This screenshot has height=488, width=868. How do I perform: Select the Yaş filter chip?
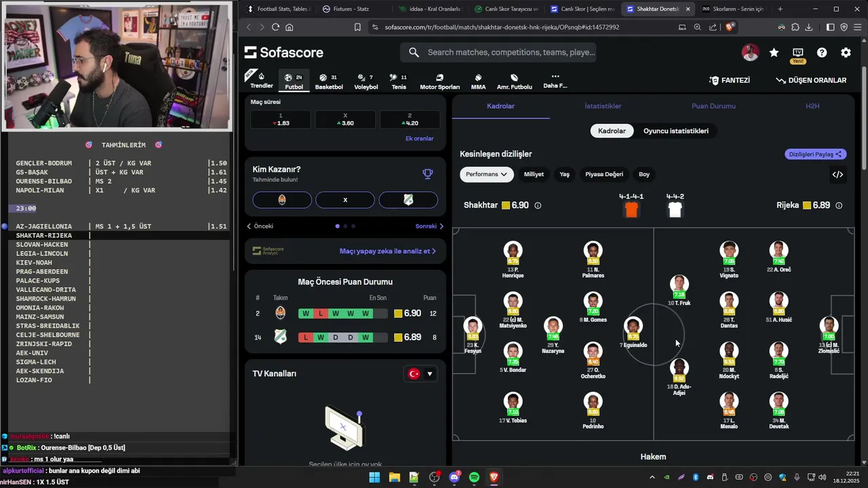click(x=564, y=174)
